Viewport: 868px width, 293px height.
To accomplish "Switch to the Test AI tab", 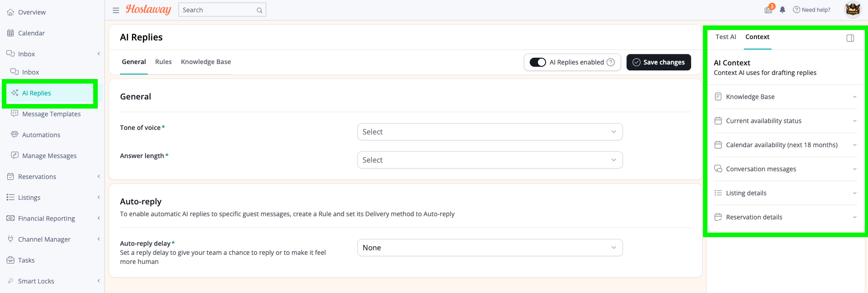I will click(x=726, y=37).
